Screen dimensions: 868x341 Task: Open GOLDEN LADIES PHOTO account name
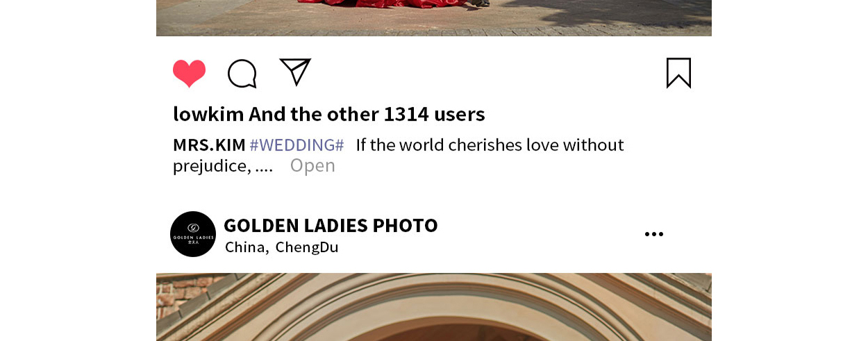click(331, 226)
